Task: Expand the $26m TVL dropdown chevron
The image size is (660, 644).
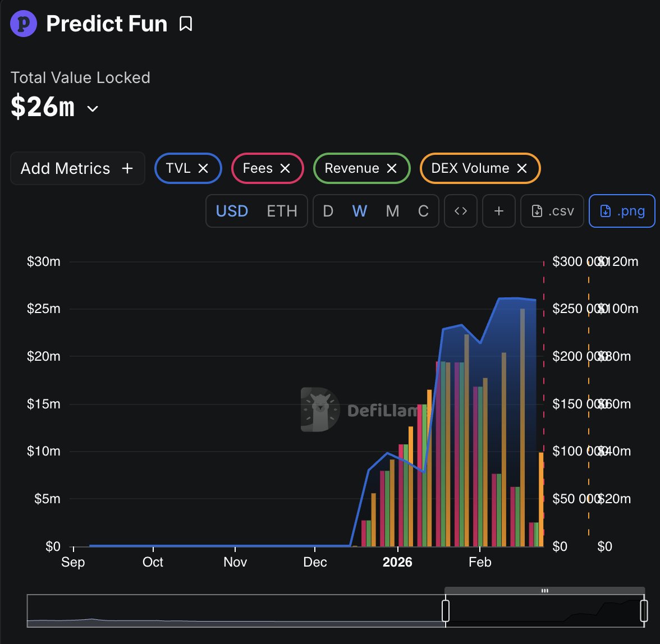Action: [x=93, y=108]
